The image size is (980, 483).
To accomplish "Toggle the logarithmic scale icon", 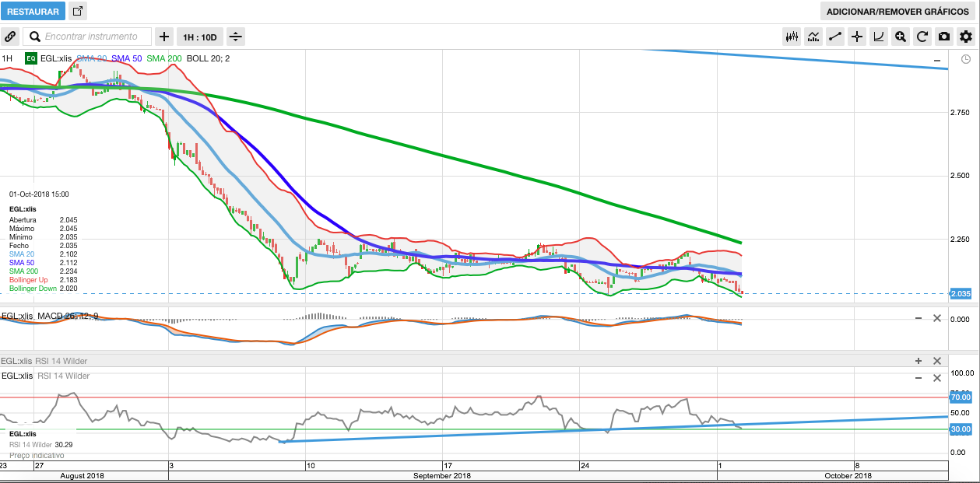I will click(879, 37).
